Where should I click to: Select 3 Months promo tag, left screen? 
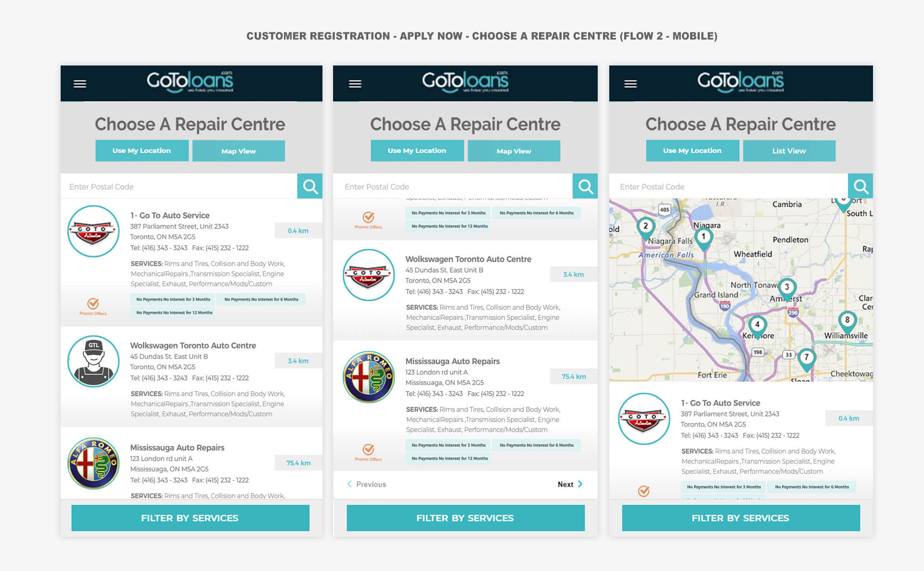coord(173,299)
